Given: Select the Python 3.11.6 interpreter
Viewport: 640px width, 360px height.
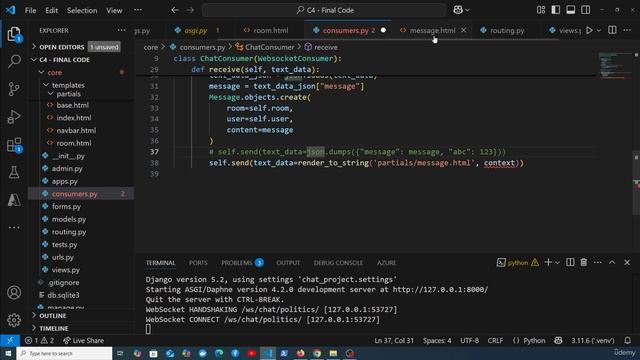Looking at the screenshot, I should 593,340.
